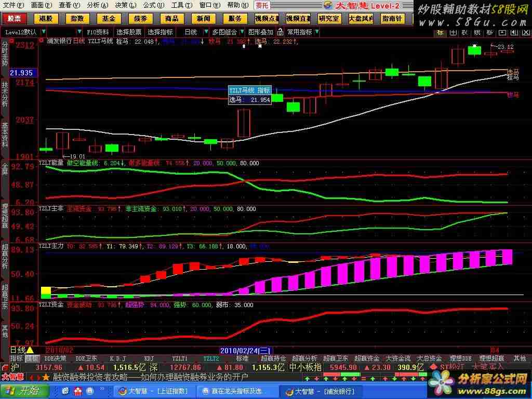
Task: Click the 商品 button
Action: pos(172,19)
